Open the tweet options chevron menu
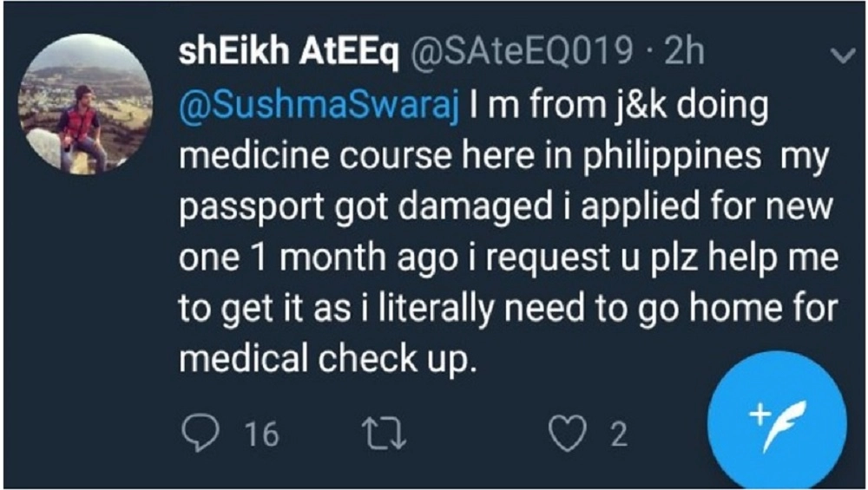The width and height of the screenshot is (868, 490). coord(841,56)
